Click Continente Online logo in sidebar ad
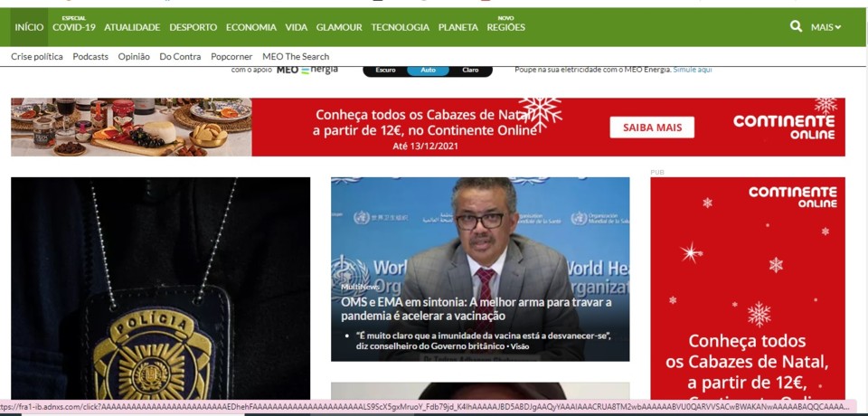 pos(792,197)
